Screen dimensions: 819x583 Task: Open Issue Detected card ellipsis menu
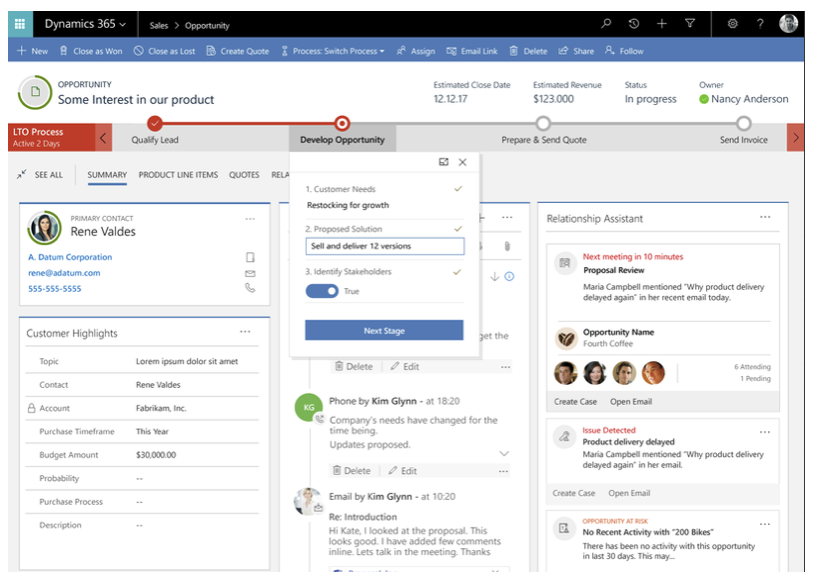tap(765, 432)
